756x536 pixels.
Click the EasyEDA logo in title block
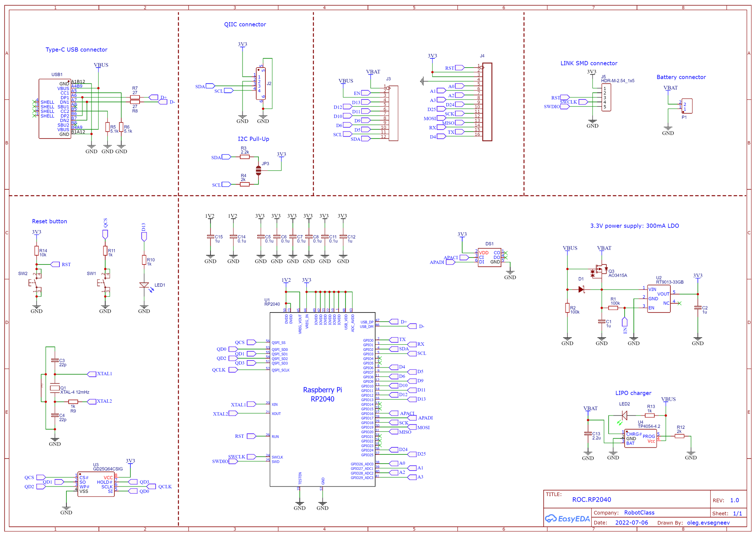(x=567, y=519)
